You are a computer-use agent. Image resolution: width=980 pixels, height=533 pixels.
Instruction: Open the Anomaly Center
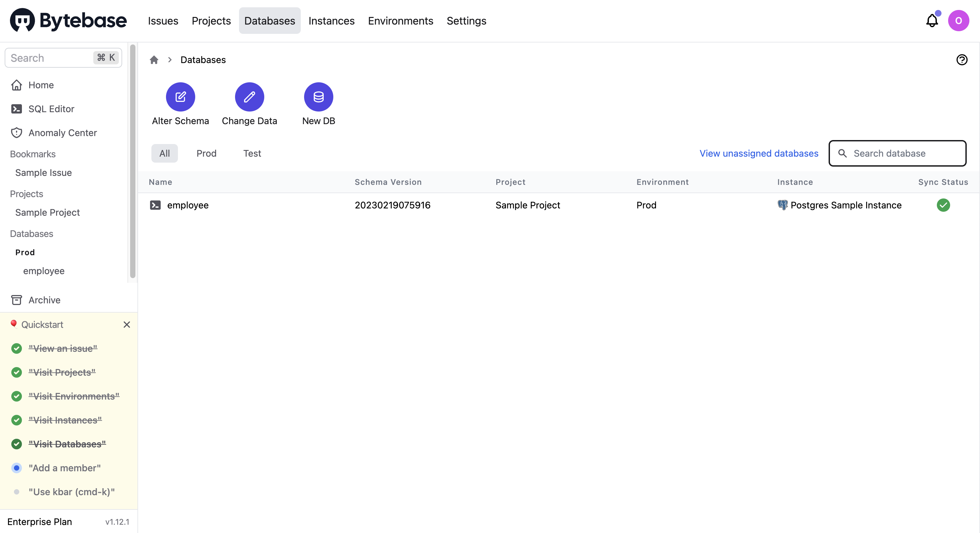pos(62,132)
